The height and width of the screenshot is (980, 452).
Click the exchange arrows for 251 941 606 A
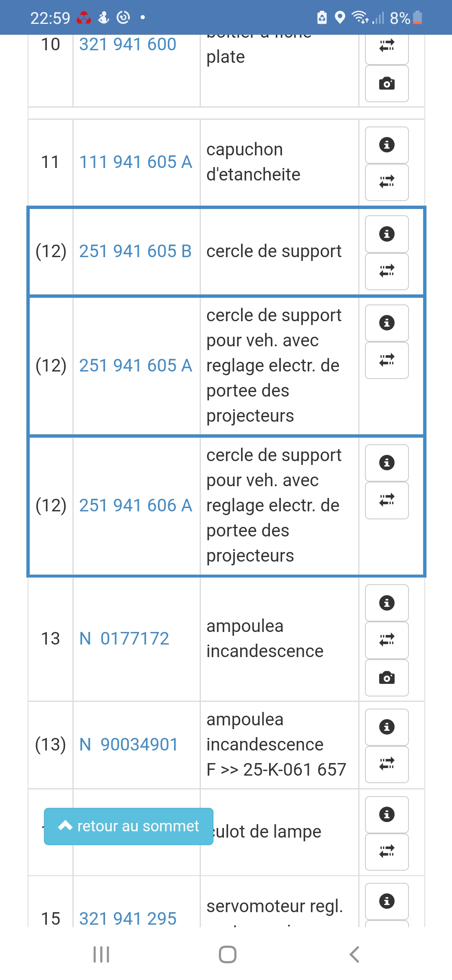[387, 499]
